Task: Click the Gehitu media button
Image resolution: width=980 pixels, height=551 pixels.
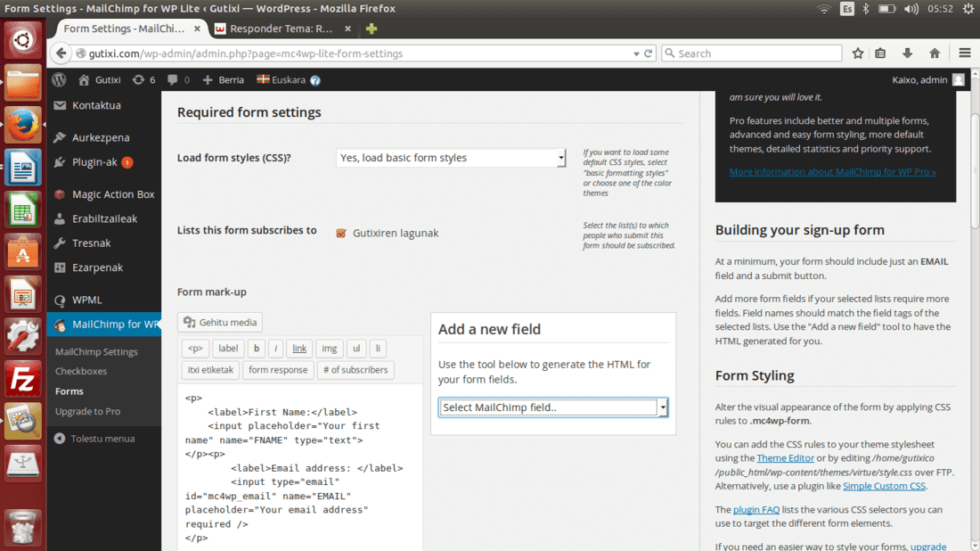Action: (220, 322)
